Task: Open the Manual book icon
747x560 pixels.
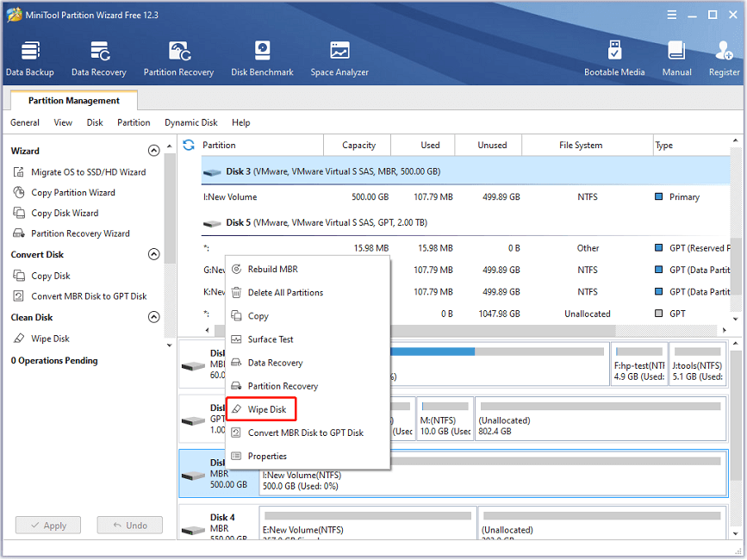Action: point(676,59)
